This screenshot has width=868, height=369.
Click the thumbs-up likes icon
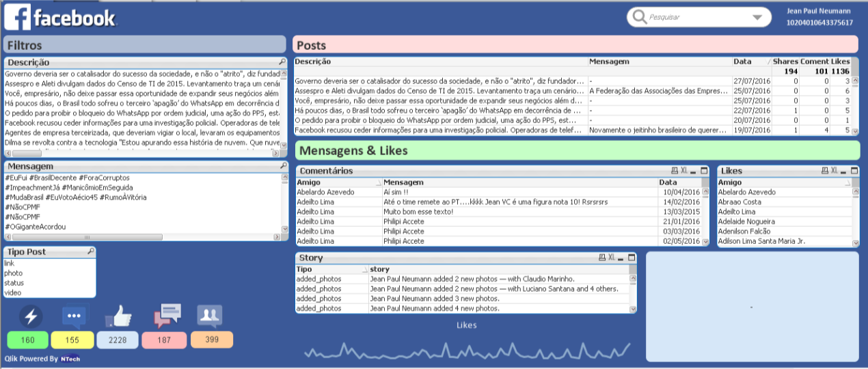click(x=118, y=316)
